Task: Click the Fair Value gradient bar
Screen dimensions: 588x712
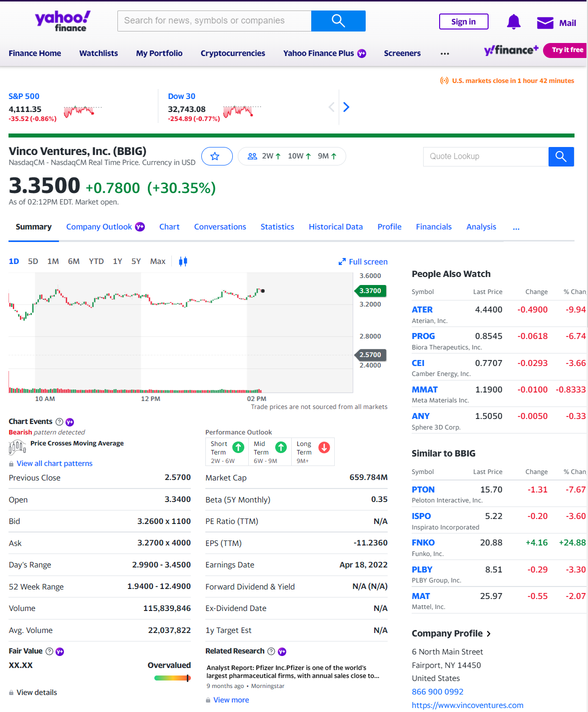Action: 172,678
